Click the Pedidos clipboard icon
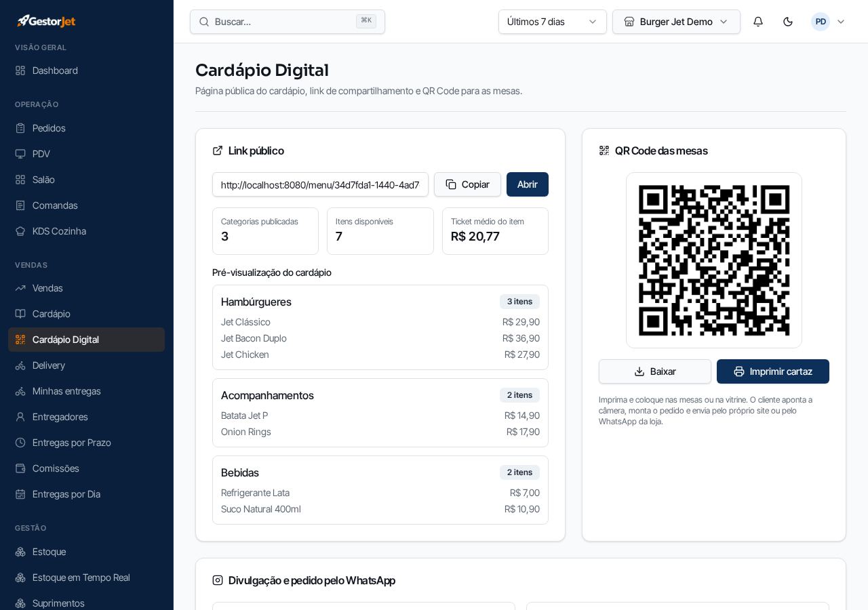Screen dimensions: 868x610 (x=20, y=128)
